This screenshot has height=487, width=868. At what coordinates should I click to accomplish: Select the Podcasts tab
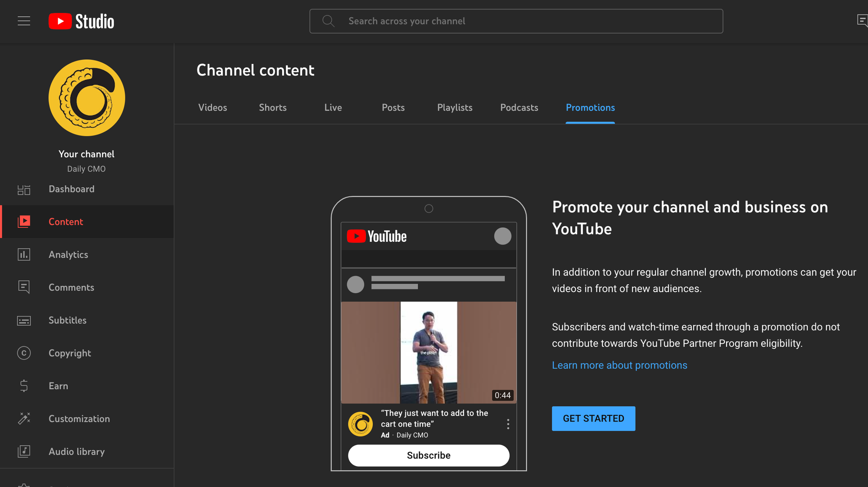click(519, 108)
